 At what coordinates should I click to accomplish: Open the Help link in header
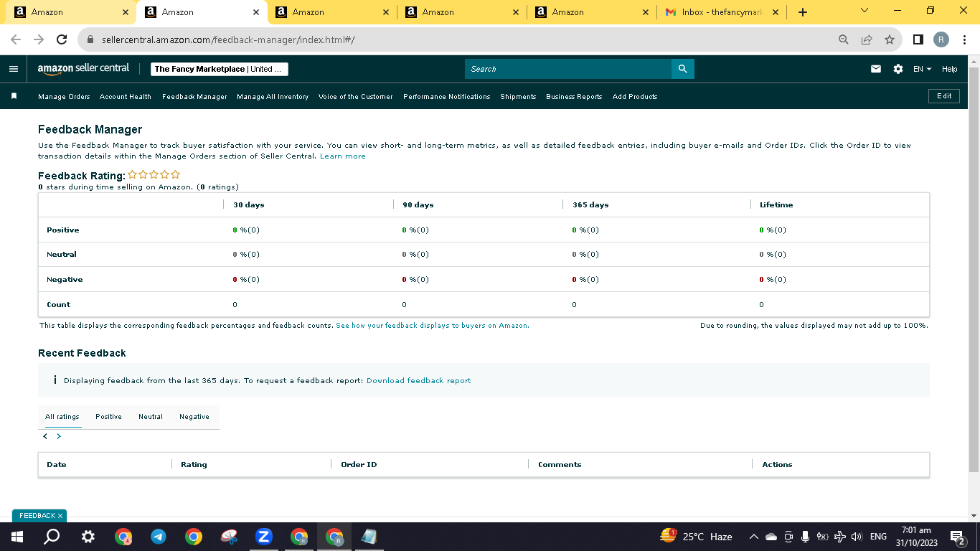[x=949, y=69]
